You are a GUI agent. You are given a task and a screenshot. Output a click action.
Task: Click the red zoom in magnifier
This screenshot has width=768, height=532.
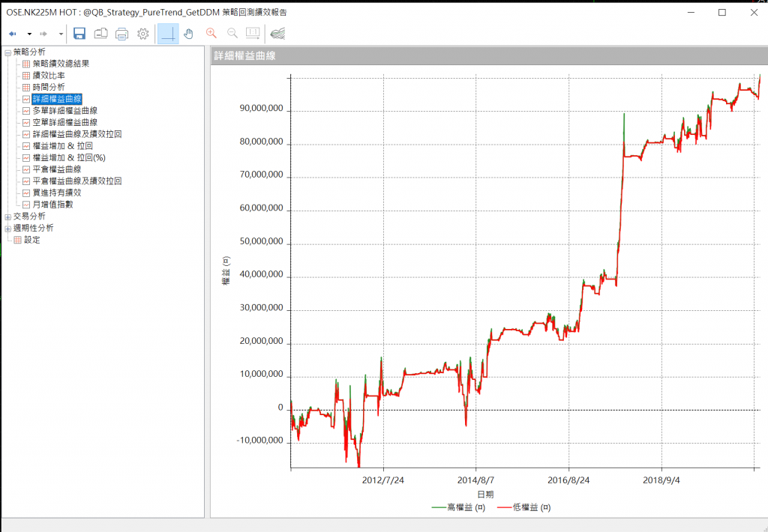[x=211, y=34]
